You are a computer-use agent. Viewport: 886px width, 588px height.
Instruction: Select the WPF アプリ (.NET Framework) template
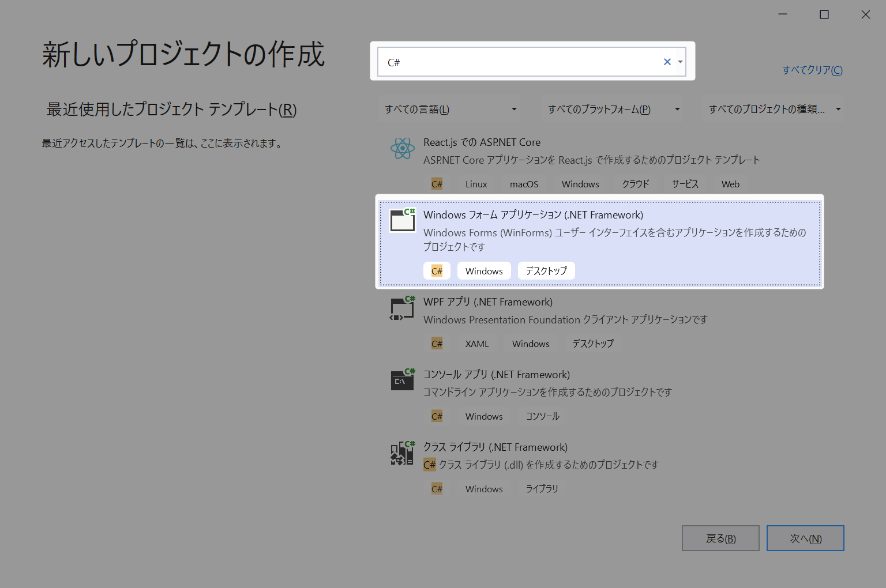(600, 323)
